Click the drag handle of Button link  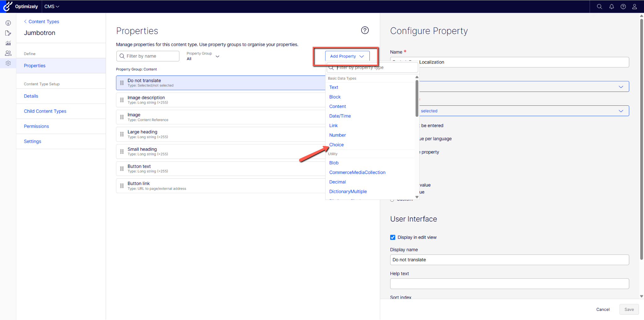coord(122,186)
